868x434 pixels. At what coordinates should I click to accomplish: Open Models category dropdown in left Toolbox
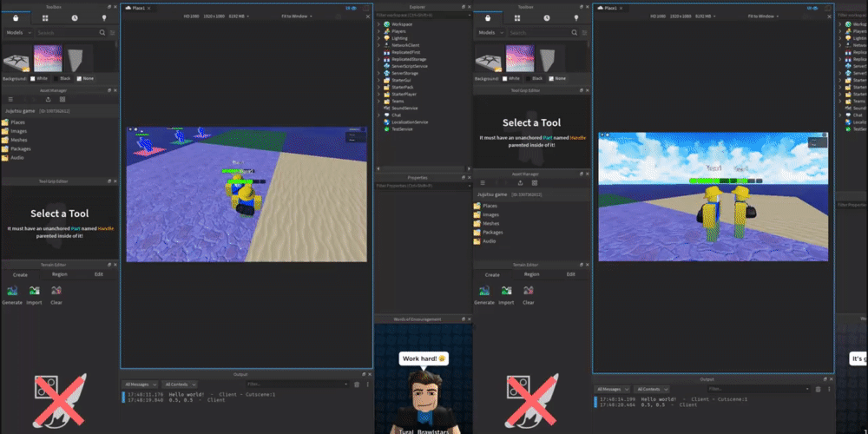pos(17,33)
